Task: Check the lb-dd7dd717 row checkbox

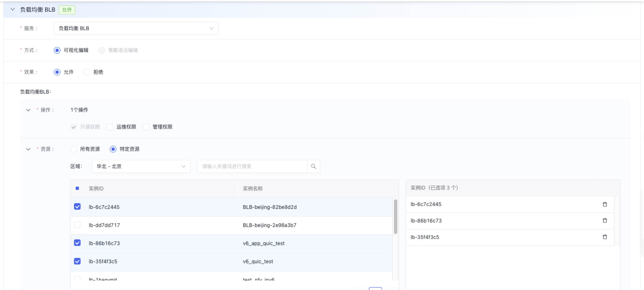Action: (77, 225)
